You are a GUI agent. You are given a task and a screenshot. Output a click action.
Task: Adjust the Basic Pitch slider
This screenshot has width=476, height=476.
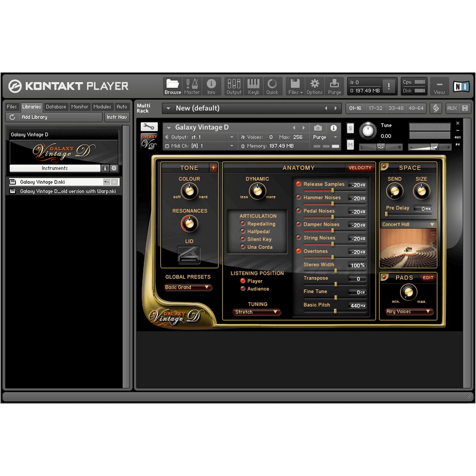coord(336,311)
